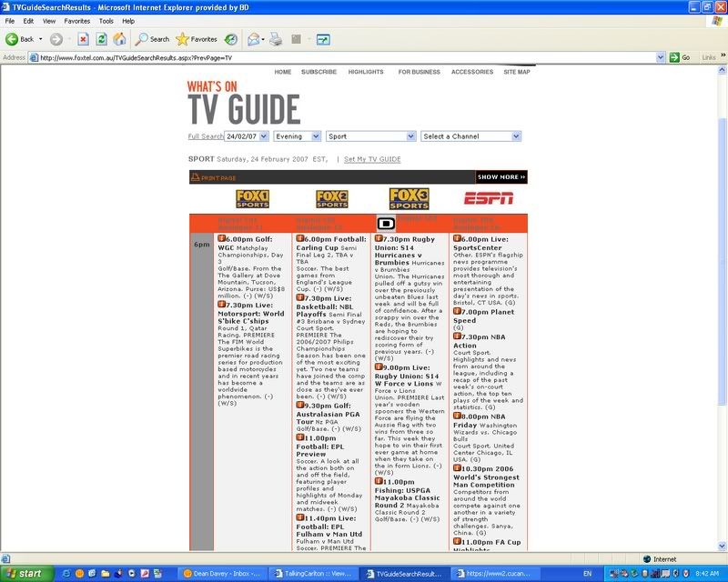Click icon beside 6.00pm Golf listing

click(221, 238)
